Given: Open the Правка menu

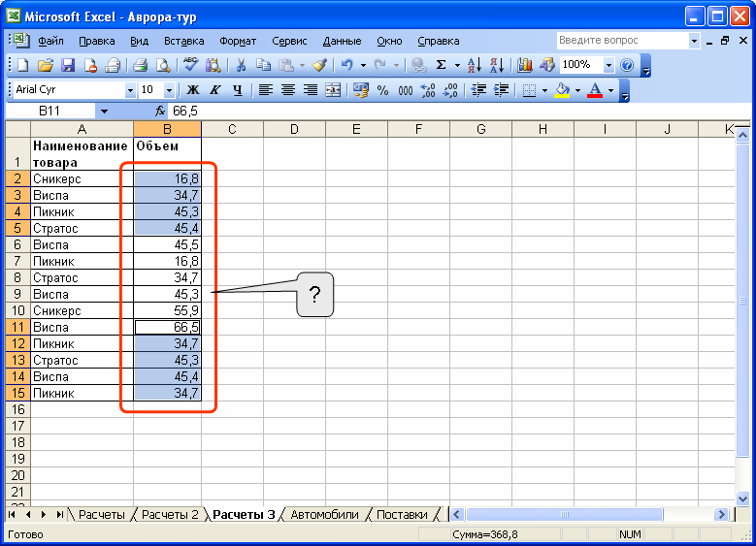Looking at the screenshot, I should 96,41.
